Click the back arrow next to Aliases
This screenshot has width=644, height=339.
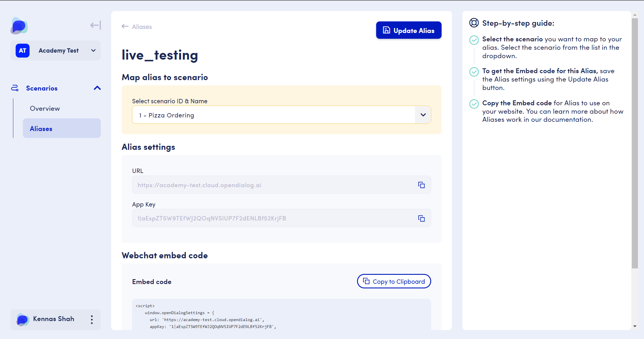coord(125,26)
